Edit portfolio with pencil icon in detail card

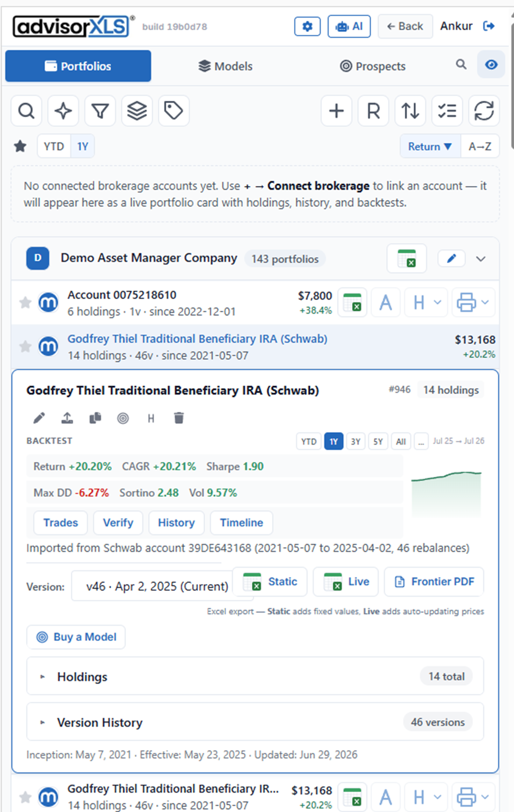[39, 418]
